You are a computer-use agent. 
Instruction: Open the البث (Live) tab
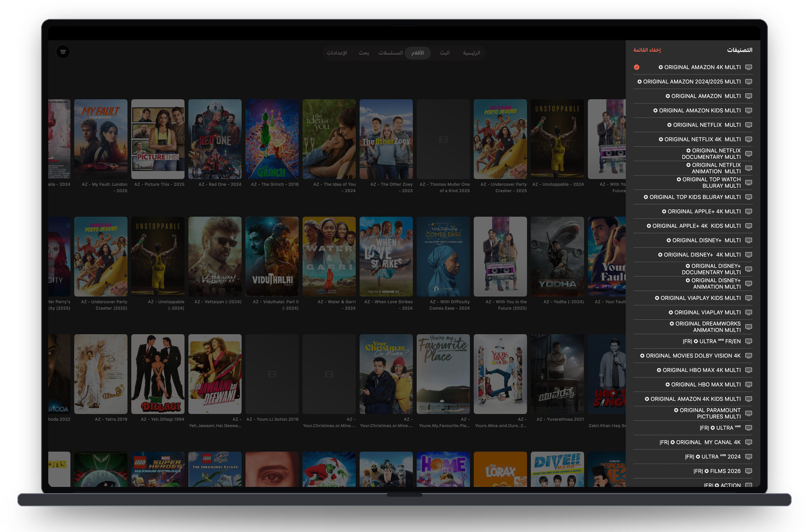click(445, 53)
